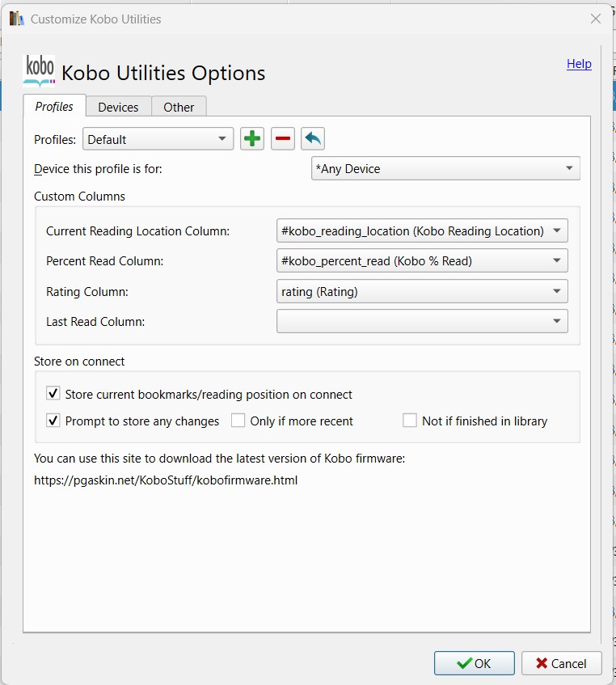Click the calibre books icon in title bar

[17, 19]
